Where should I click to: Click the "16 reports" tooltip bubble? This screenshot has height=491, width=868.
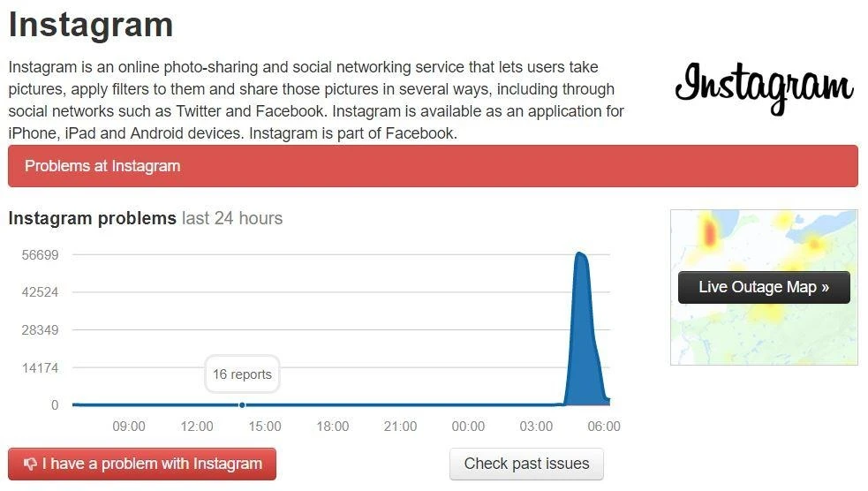242,374
